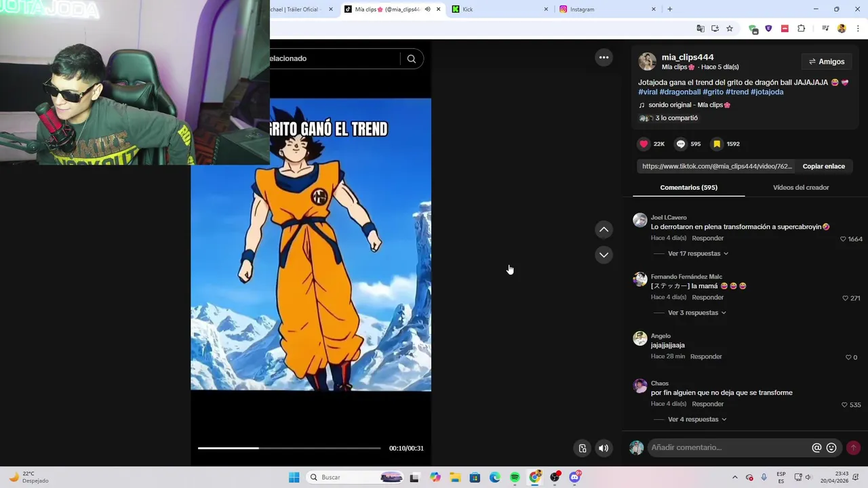This screenshot has height=488, width=868.
Task: Insert a mention with the @ icon
Action: (816, 448)
